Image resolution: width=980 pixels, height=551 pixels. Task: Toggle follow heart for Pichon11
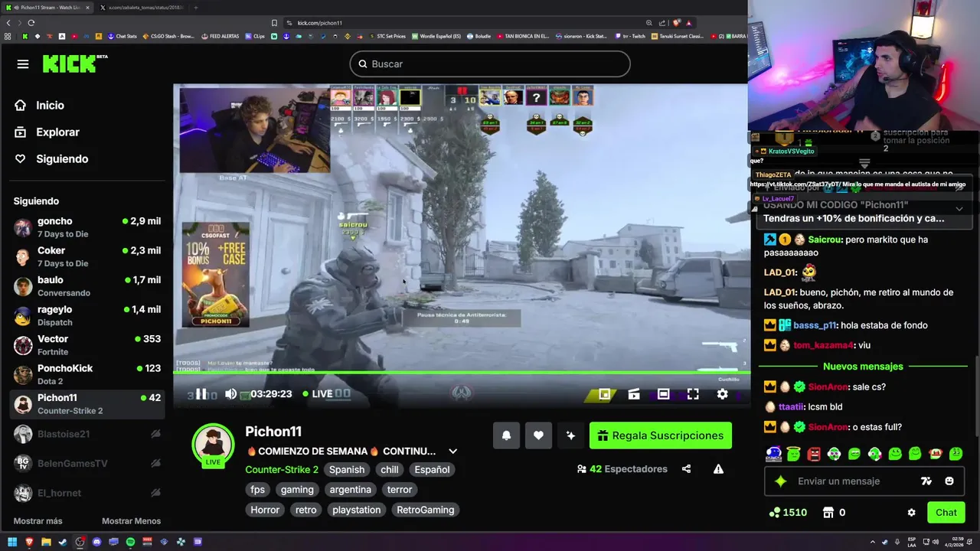point(538,435)
